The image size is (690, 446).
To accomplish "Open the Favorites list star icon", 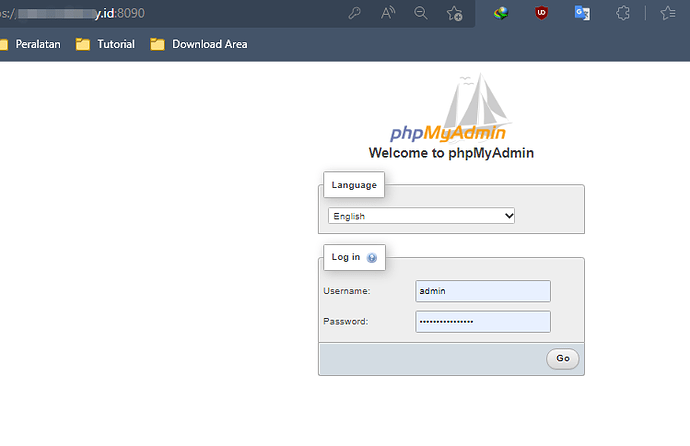I will (668, 13).
